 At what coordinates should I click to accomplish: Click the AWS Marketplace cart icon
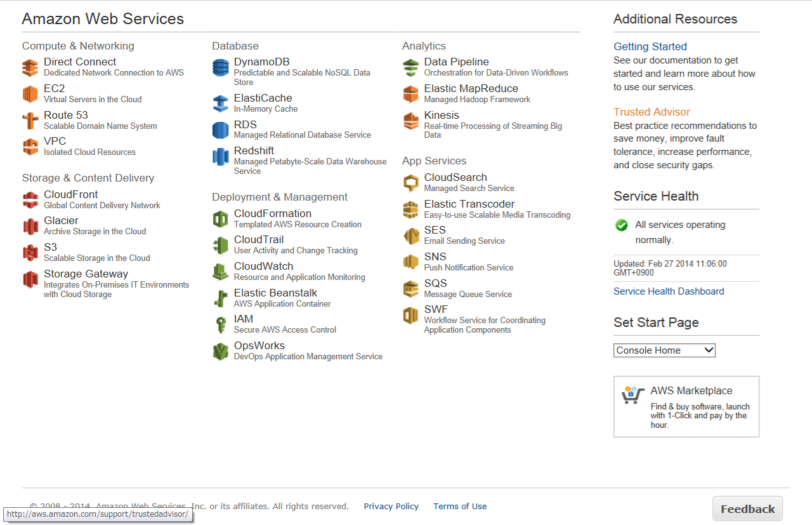pos(632,395)
